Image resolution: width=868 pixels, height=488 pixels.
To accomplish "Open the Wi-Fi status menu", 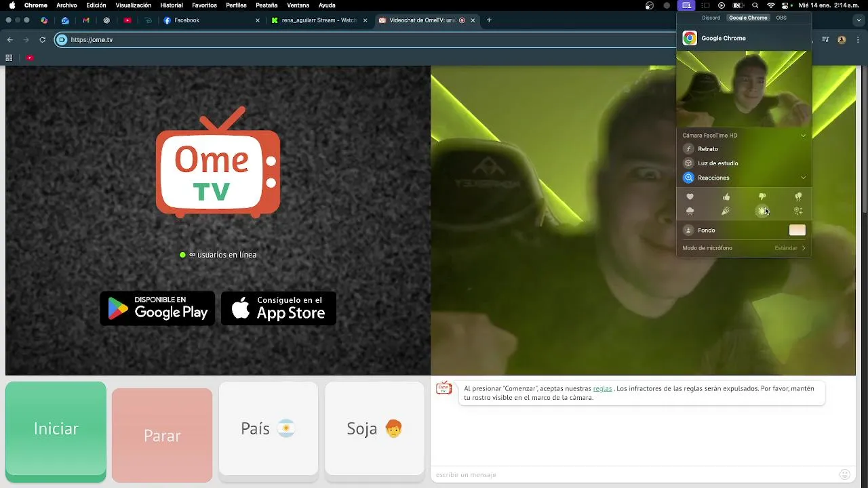I will coord(771,5).
